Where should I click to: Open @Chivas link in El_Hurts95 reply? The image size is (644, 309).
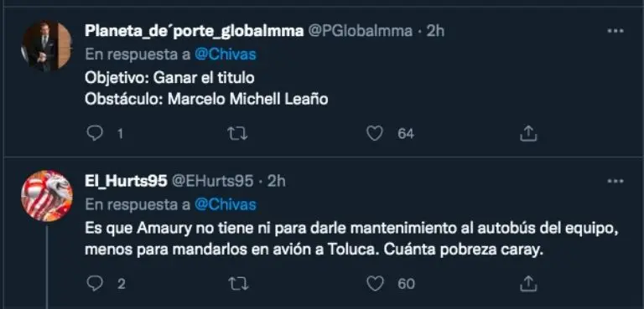(x=225, y=205)
